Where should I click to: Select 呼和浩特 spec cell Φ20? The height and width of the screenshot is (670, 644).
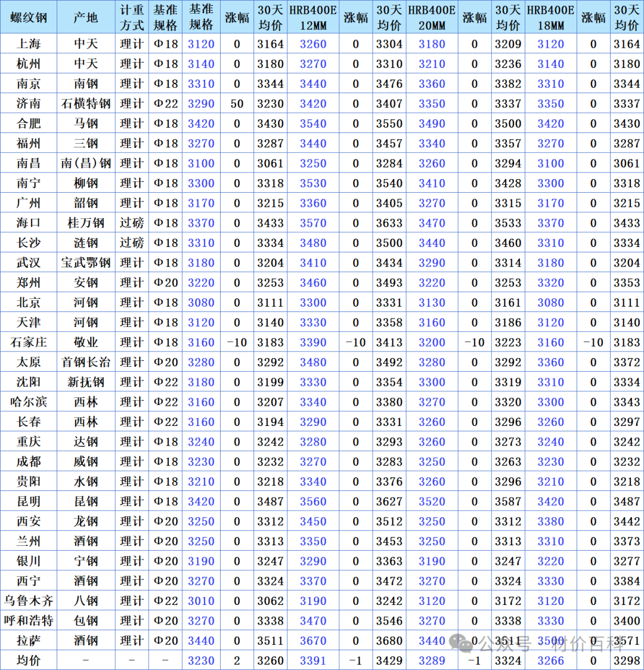[166, 620]
